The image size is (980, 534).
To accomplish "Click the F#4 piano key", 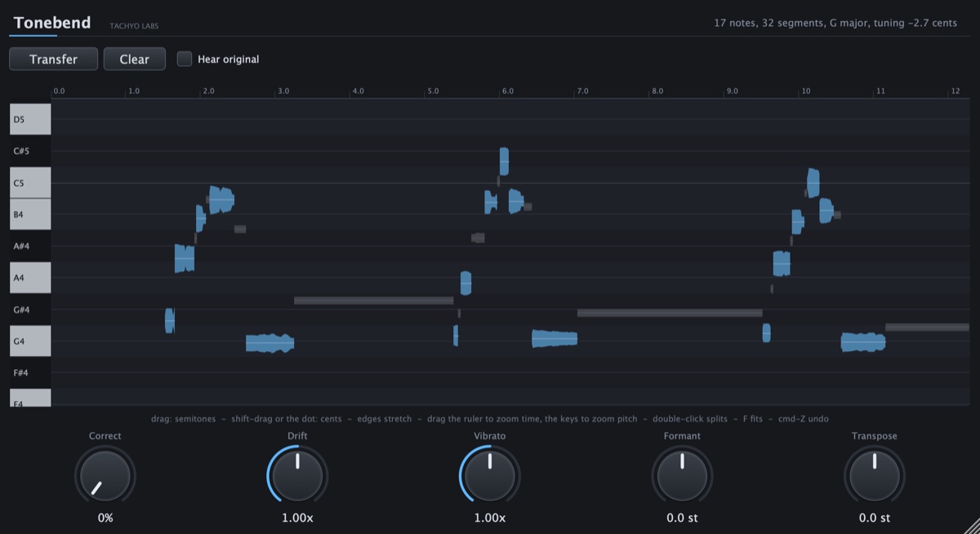I will click(30, 373).
